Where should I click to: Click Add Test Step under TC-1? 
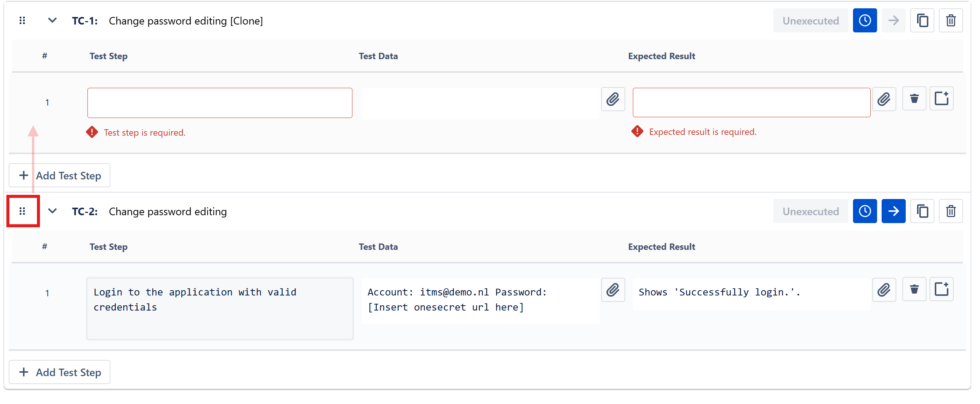coord(60,175)
